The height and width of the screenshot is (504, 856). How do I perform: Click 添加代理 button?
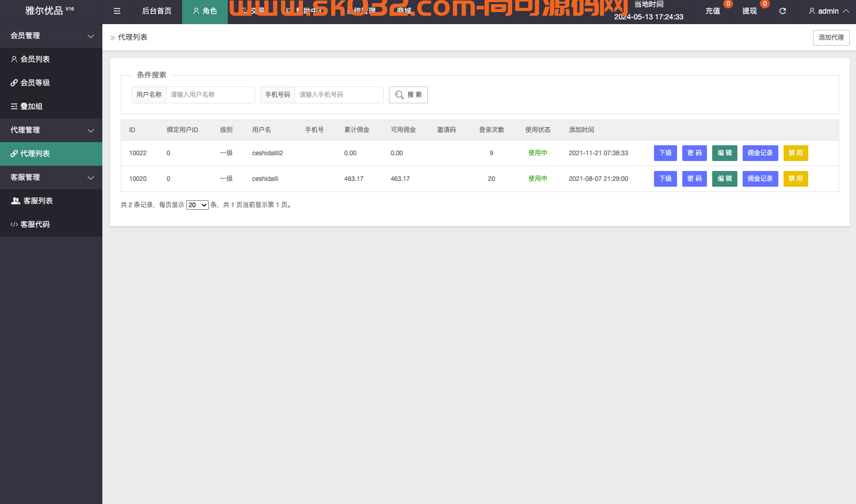[831, 38]
